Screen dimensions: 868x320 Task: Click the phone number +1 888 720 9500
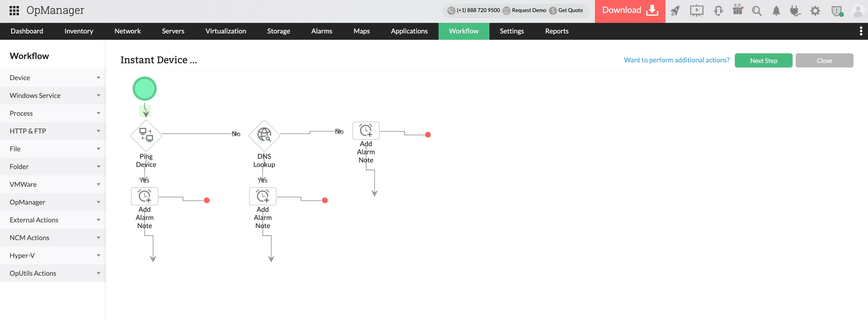click(474, 11)
